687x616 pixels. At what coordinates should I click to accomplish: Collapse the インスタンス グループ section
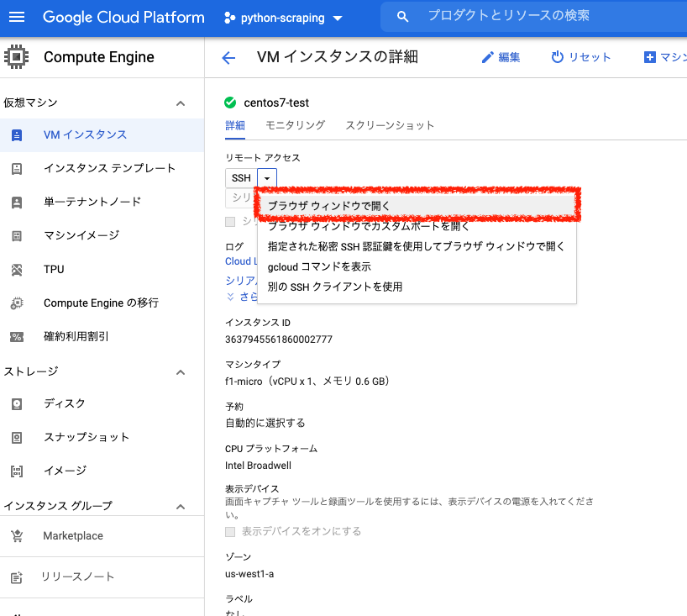(180, 507)
